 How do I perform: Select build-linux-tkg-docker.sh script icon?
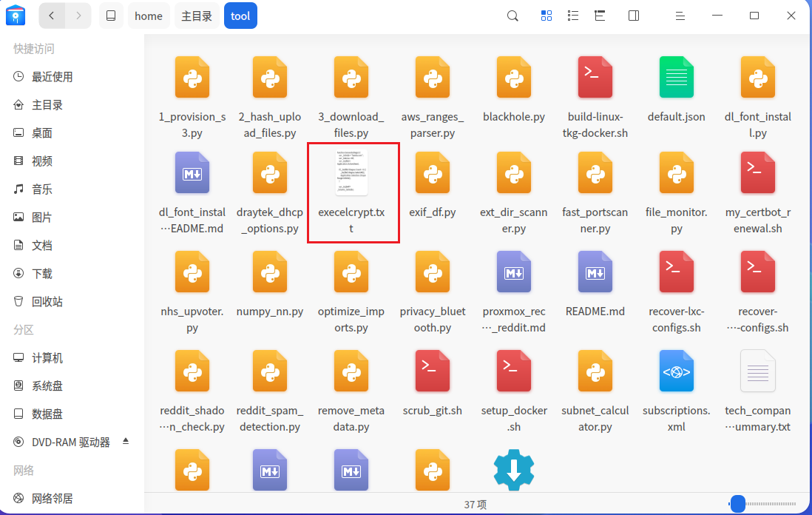click(595, 78)
